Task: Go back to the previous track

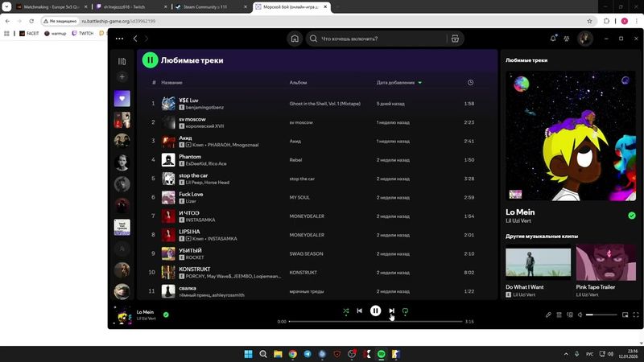Action: (x=359, y=311)
